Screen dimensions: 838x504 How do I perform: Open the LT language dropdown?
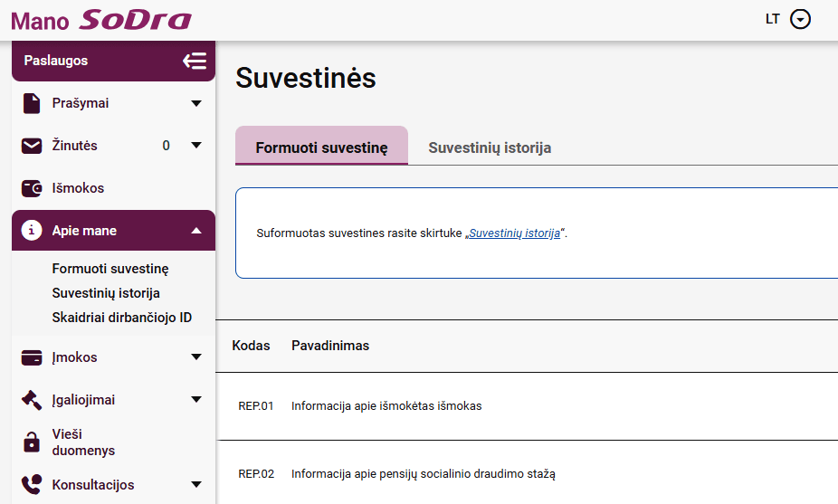(x=800, y=19)
